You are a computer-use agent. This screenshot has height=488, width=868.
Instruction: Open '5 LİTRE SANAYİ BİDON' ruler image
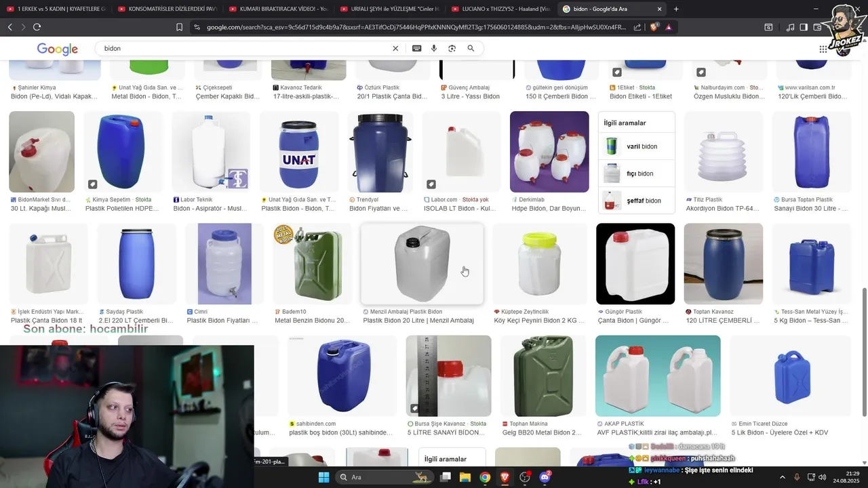coord(448,375)
